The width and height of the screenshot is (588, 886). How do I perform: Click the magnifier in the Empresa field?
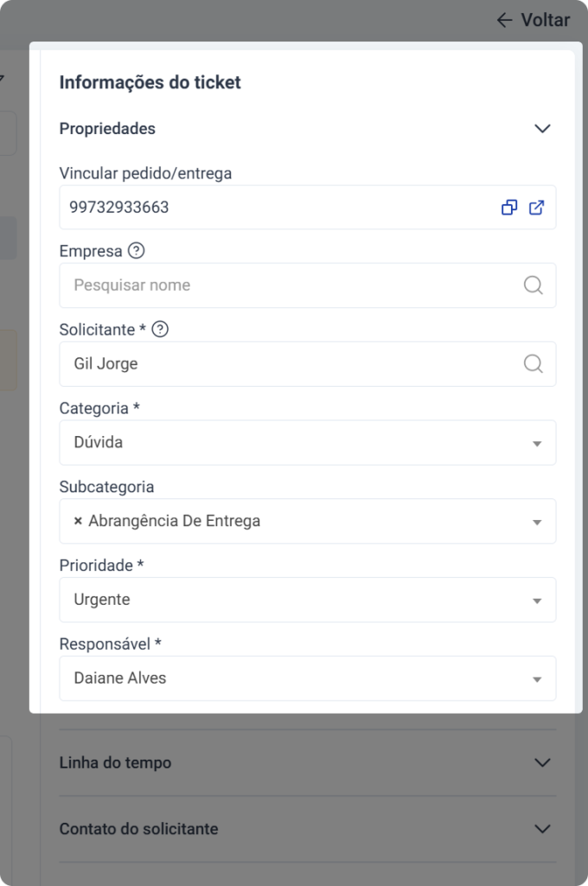point(534,286)
